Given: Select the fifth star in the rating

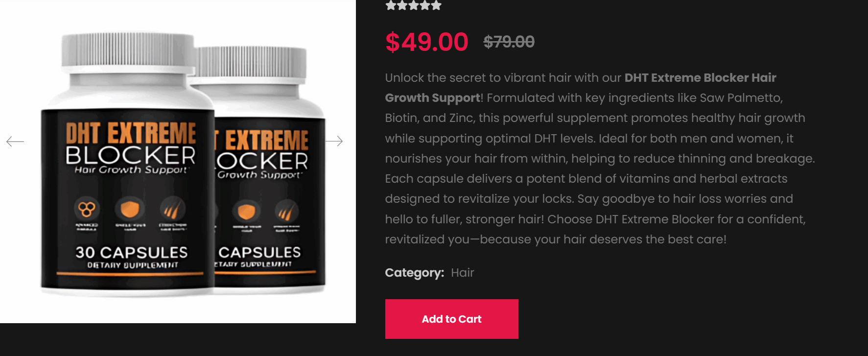Looking at the screenshot, I should (436, 5).
